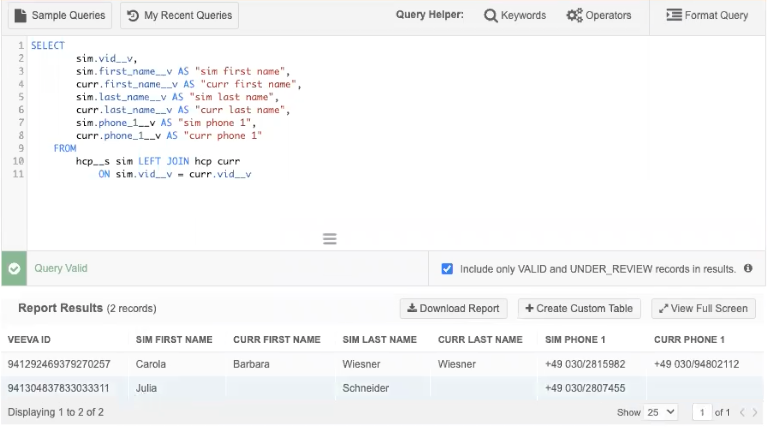
Task: Go to the previous results page arrow
Action: tap(744, 412)
